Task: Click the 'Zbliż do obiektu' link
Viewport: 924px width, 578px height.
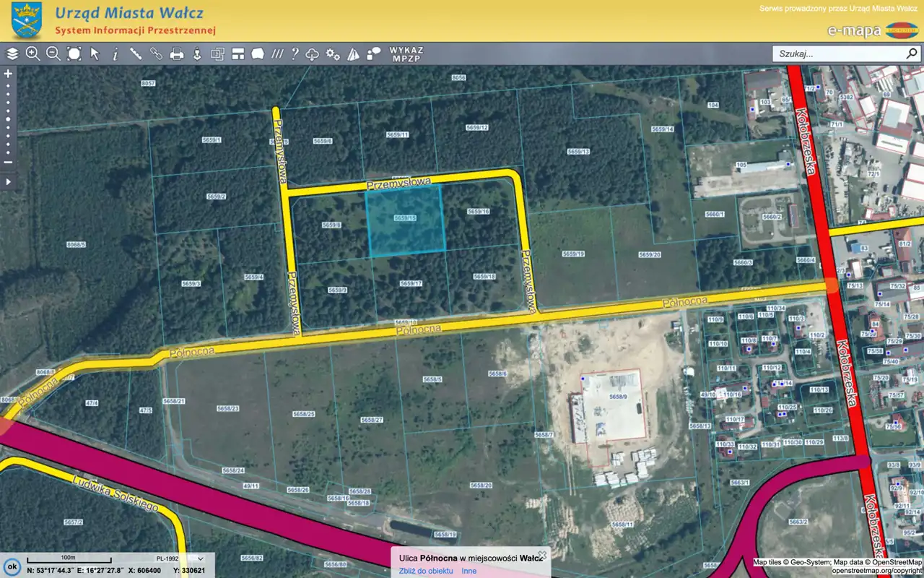Action: 426,571
